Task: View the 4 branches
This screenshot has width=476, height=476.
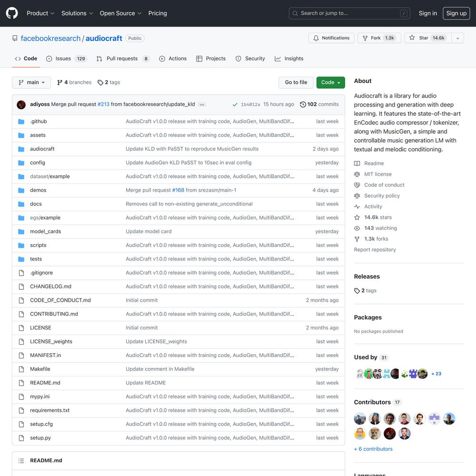Action: point(74,82)
